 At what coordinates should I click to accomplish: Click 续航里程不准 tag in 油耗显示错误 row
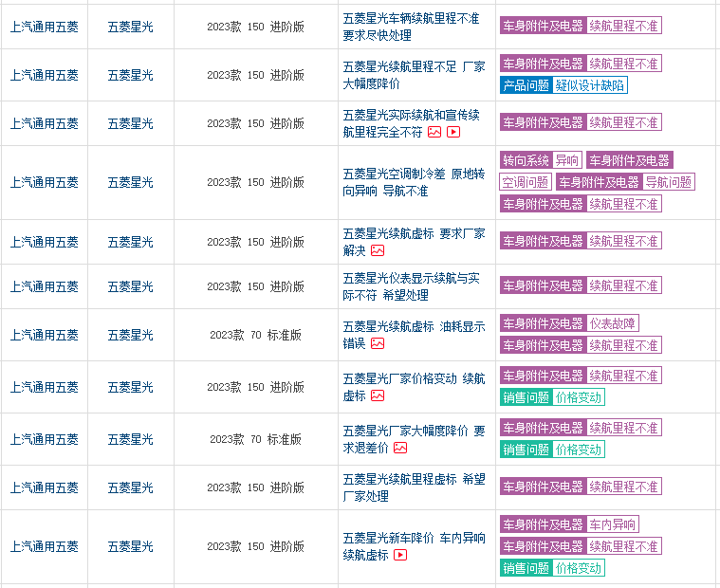pos(624,345)
